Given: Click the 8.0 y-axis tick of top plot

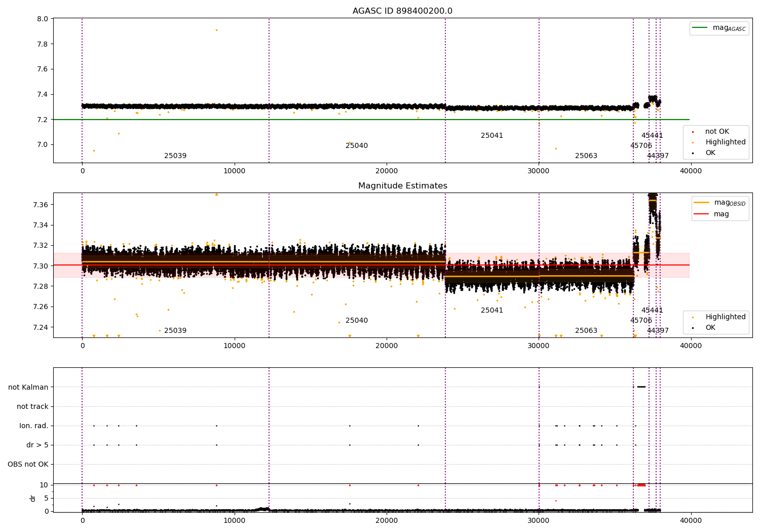Looking at the screenshot, I should click(x=43, y=19).
